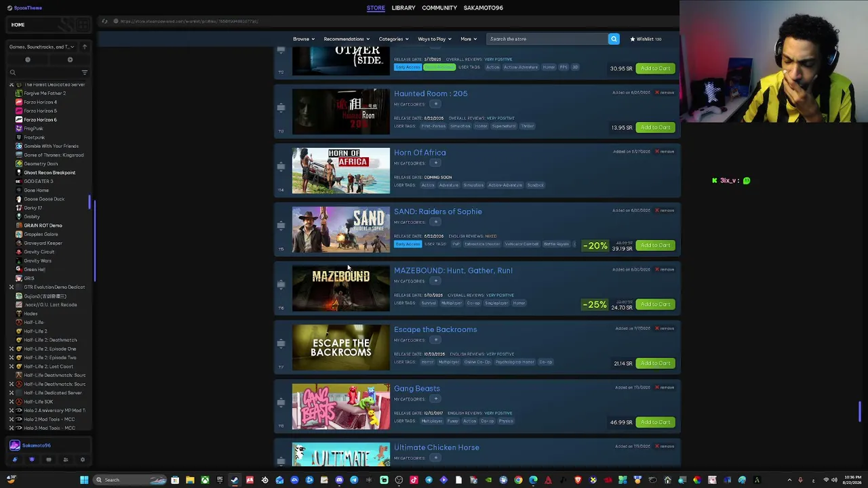Expand the Categories dropdown menu
The height and width of the screenshot is (488, 868).
click(x=393, y=39)
